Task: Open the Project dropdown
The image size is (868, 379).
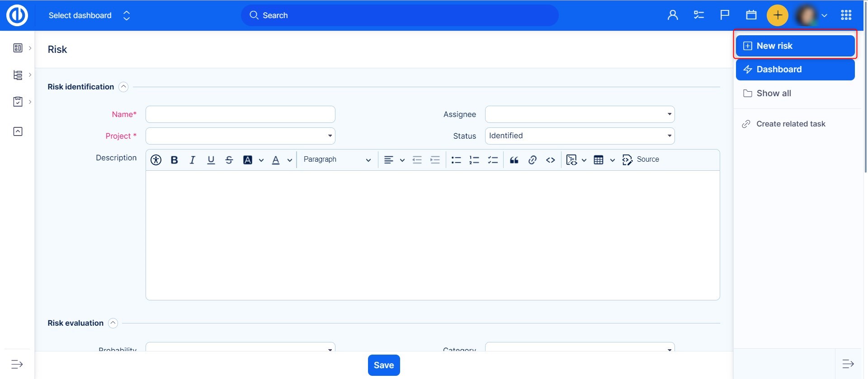Action: pyautogui.click(x=240, y=136)
